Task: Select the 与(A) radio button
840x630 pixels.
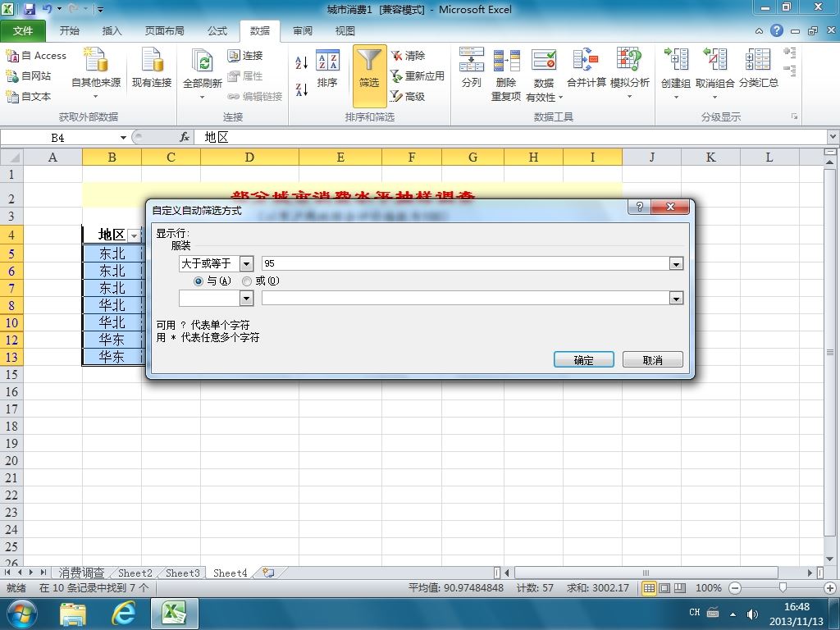Action: tap(199, 281)
